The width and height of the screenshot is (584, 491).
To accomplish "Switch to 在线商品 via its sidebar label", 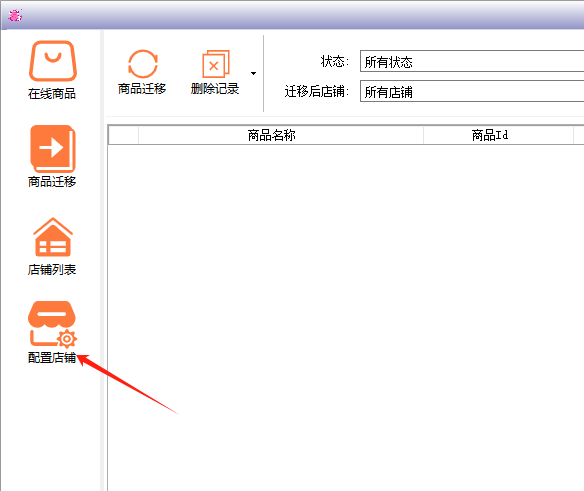I will tap(52, 94).
